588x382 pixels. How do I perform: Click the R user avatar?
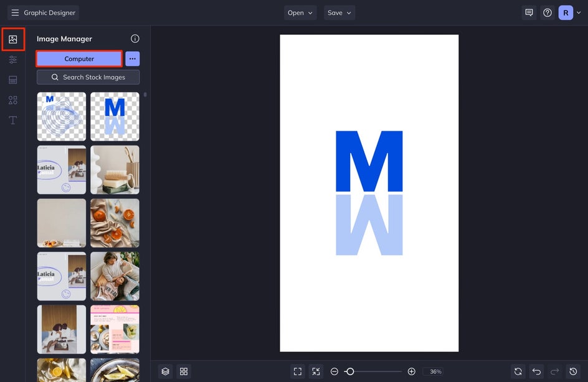click(x=566, y=12)
